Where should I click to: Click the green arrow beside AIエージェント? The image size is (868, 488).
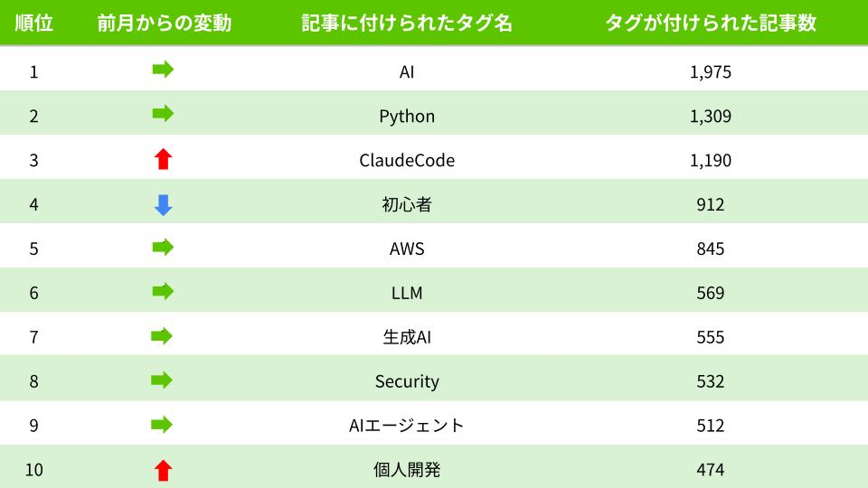pos(163,425)
